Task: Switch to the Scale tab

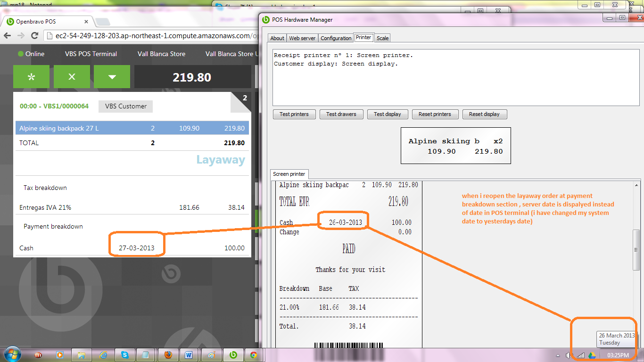Action: tap(382, 38)
